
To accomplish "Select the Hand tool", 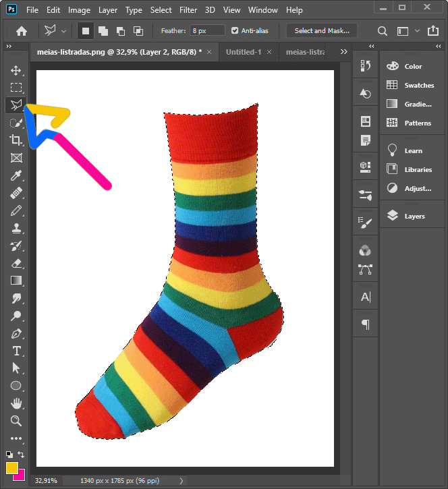I will pyautogui.click(x=16, y=403).
